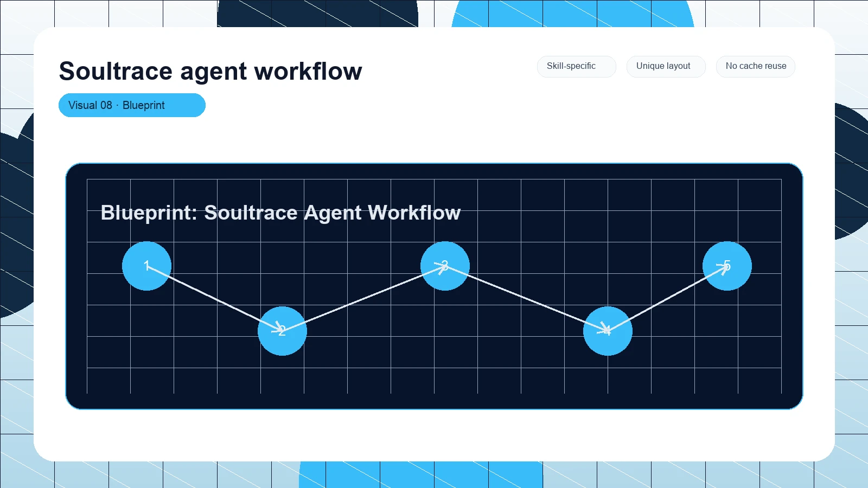Viewport: 868px width, 488px height.
Task: Click the No cache reuse tag
Action: [755, 66]
